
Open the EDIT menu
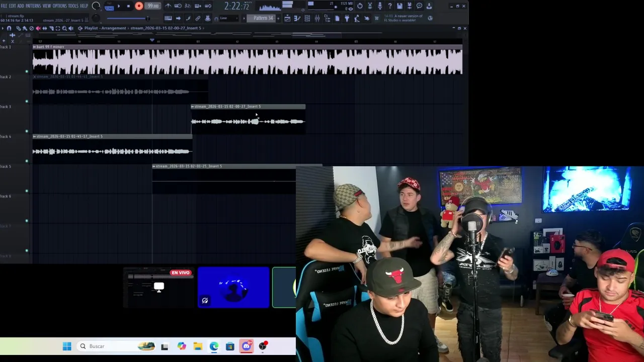coord(12,6)
